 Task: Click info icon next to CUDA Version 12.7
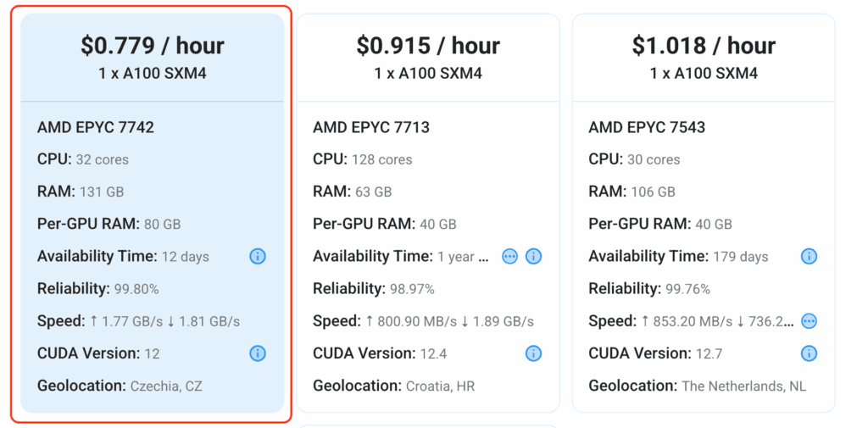pyautogui.click(x=809, y=353)
